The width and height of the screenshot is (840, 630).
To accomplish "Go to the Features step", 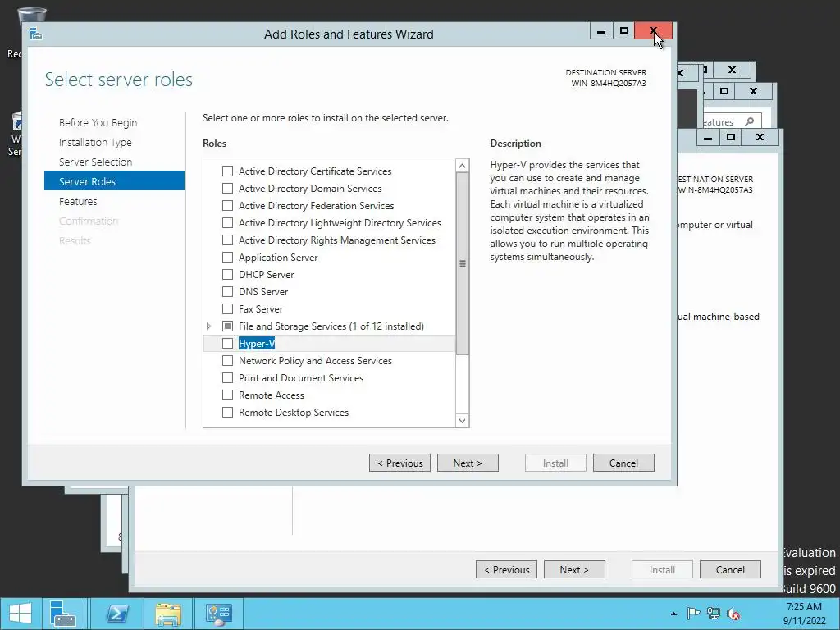I will click(78, 202).
